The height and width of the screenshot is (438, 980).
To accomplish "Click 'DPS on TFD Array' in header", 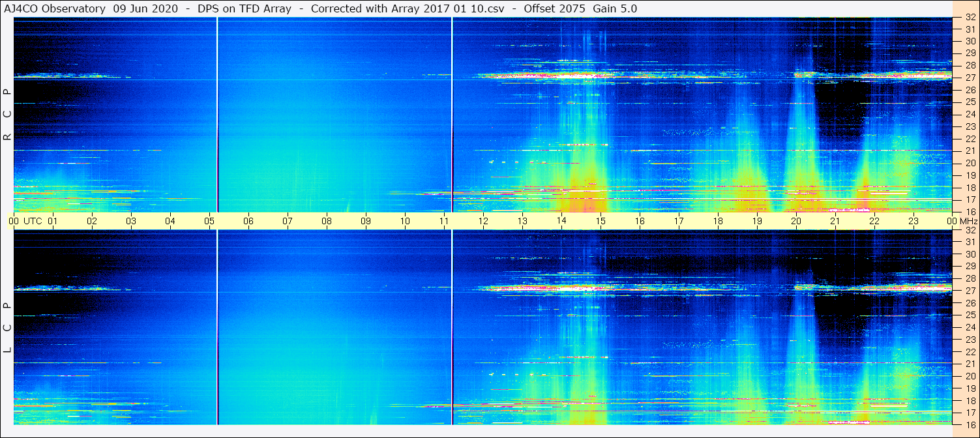I will tap(245, 9).
